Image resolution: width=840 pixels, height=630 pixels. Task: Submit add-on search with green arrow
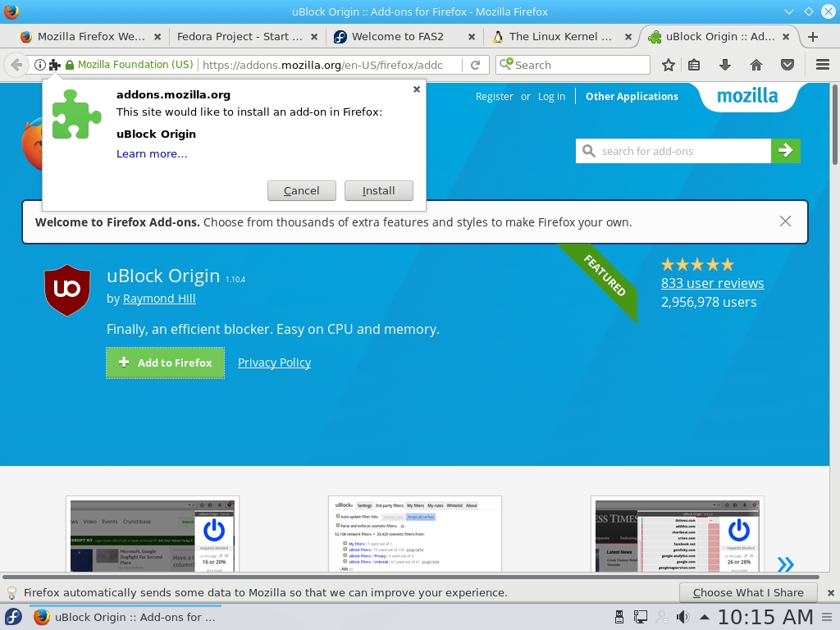coord(785,151)
